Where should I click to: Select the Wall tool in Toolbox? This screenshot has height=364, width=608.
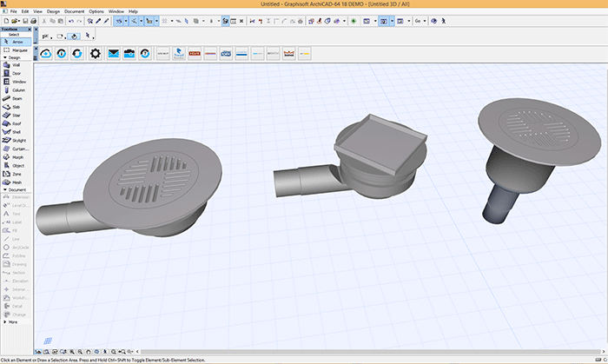tap(16, 65)
